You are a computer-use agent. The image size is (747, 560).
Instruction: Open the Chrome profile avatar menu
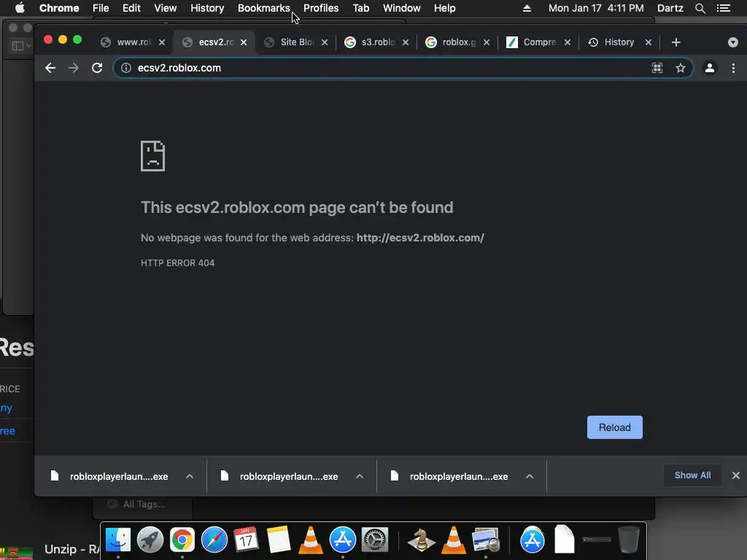(x=709, y=68)
